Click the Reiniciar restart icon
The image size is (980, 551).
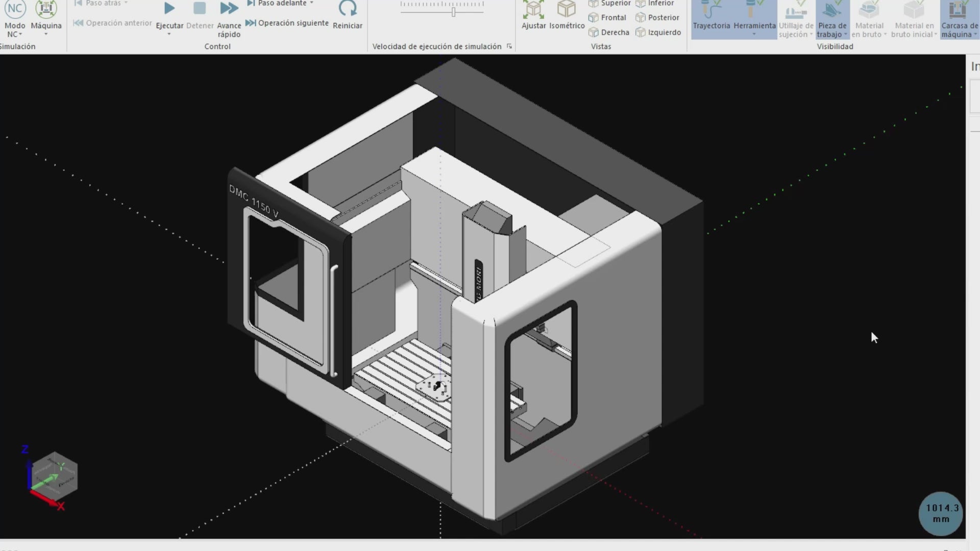[x=348, y=9]
